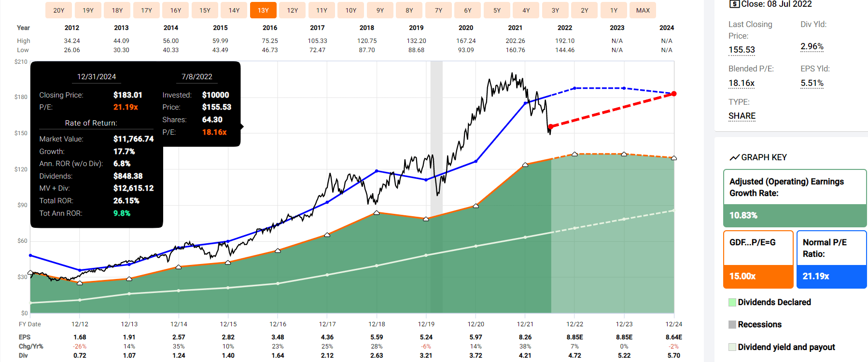Viewport: 868px width, 362px height.
Task: Click the 7/8/2022 date in the tooltip
Action: click(x=197, y=76)
